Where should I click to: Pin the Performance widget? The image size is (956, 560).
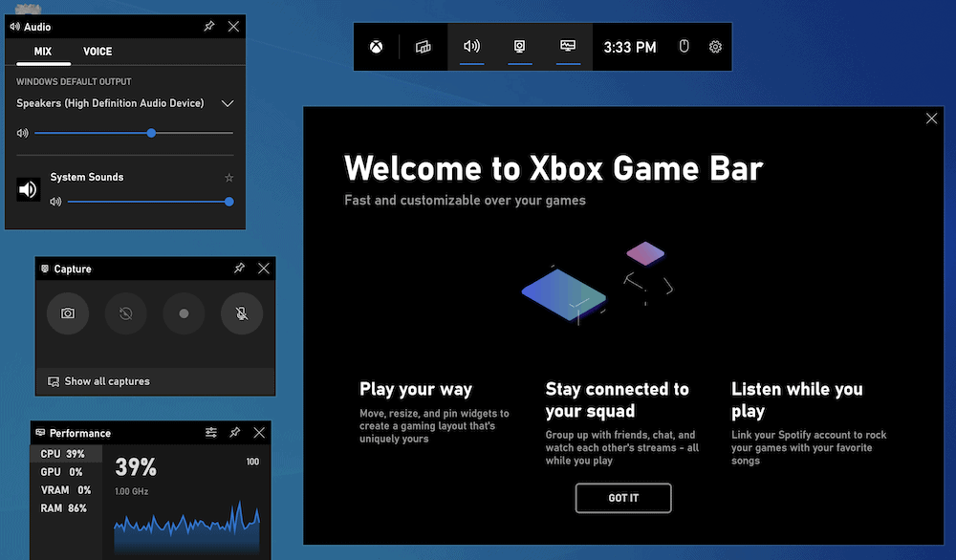point(234,432)
